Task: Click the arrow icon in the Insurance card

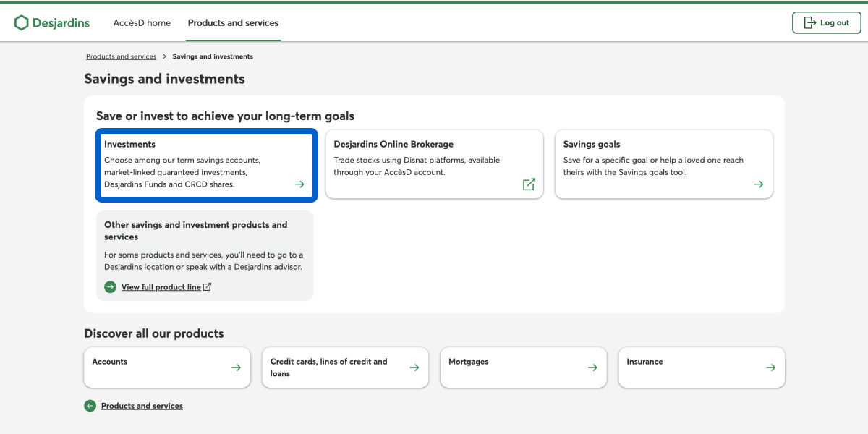Action: pos(770,367)
